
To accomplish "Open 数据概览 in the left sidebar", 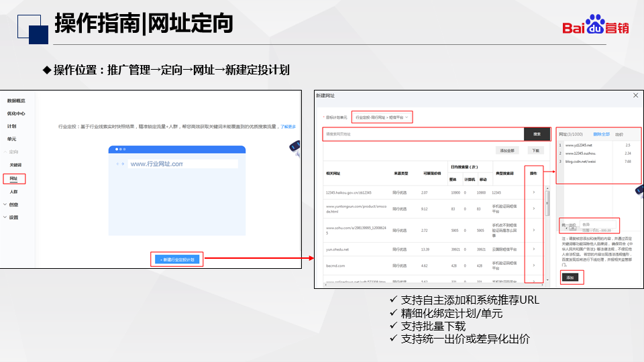I will 16,101.
